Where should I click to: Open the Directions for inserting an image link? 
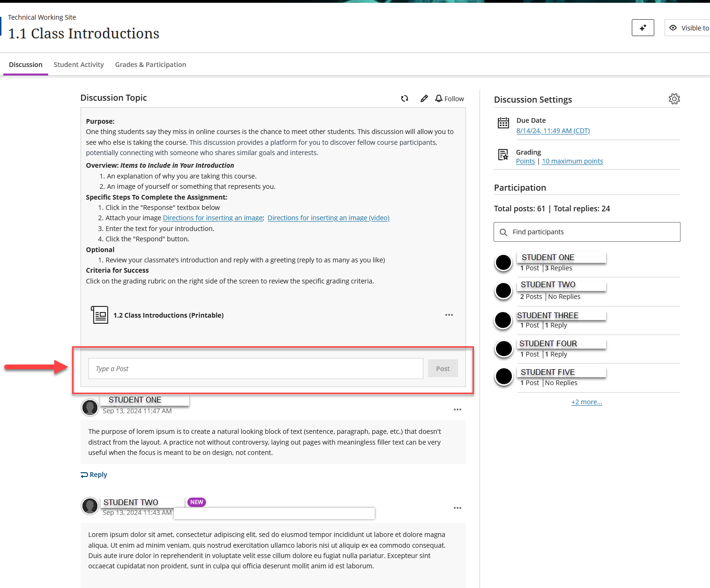tap(213, 217)
